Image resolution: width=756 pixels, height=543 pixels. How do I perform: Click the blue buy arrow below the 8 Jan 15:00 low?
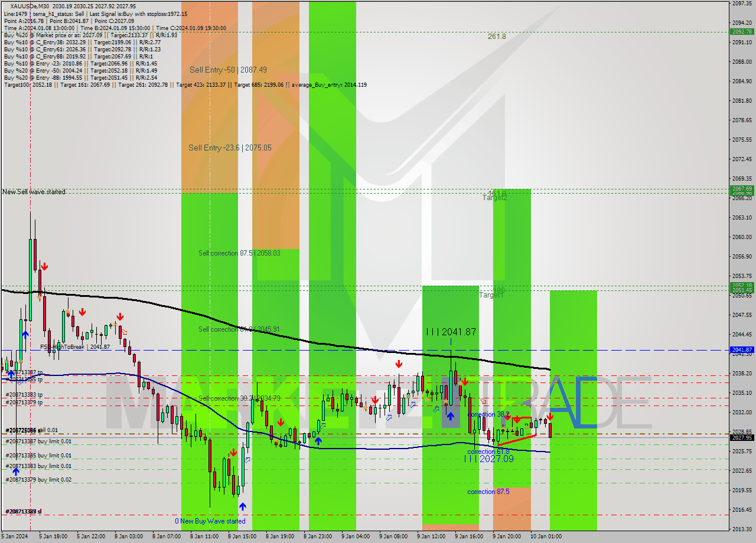tap(242, 506)
